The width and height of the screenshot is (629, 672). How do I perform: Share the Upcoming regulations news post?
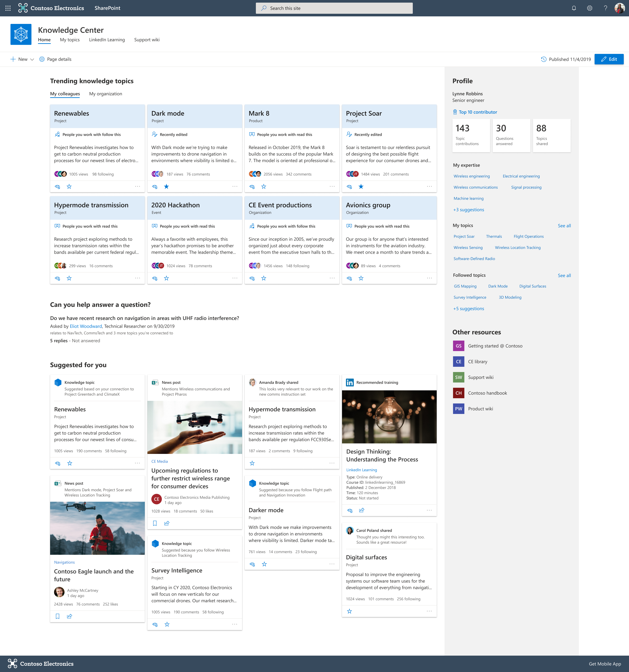167,523
